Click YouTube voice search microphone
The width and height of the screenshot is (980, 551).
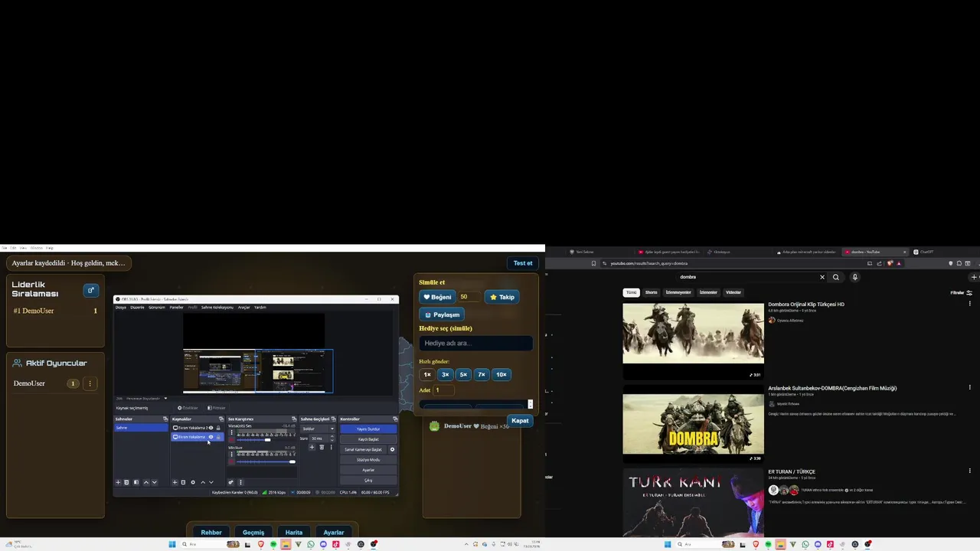pyautogui.click(x=854, y=277)
